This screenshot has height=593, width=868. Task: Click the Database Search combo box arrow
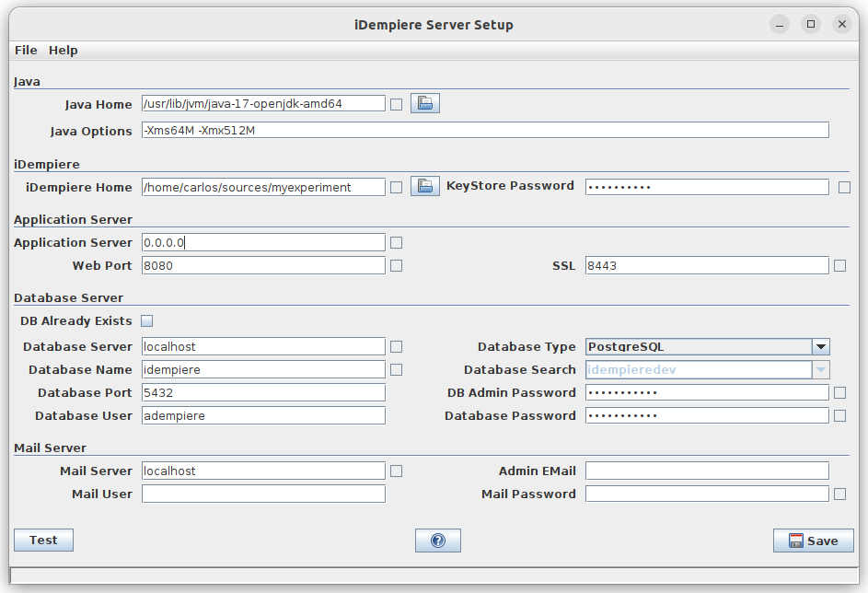click(x=820, y=370)
